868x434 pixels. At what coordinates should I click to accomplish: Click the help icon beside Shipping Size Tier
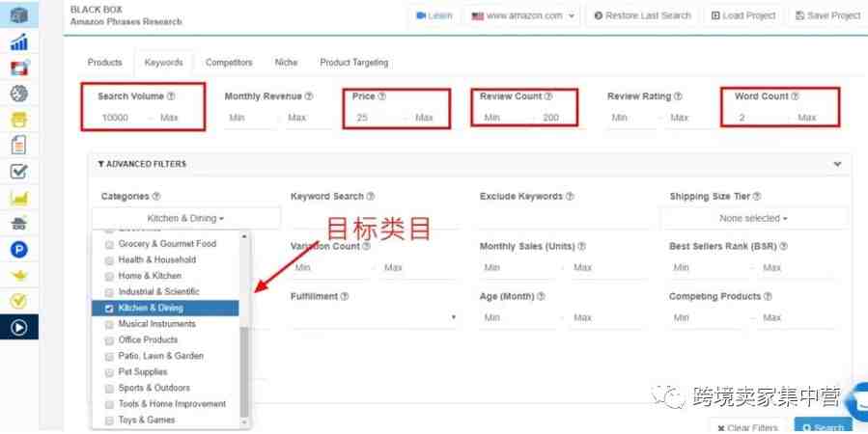(757, 197)
